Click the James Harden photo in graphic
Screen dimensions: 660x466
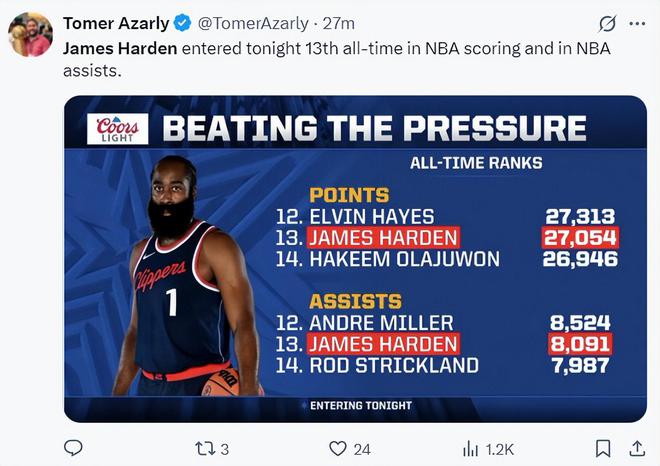[189, 276]
